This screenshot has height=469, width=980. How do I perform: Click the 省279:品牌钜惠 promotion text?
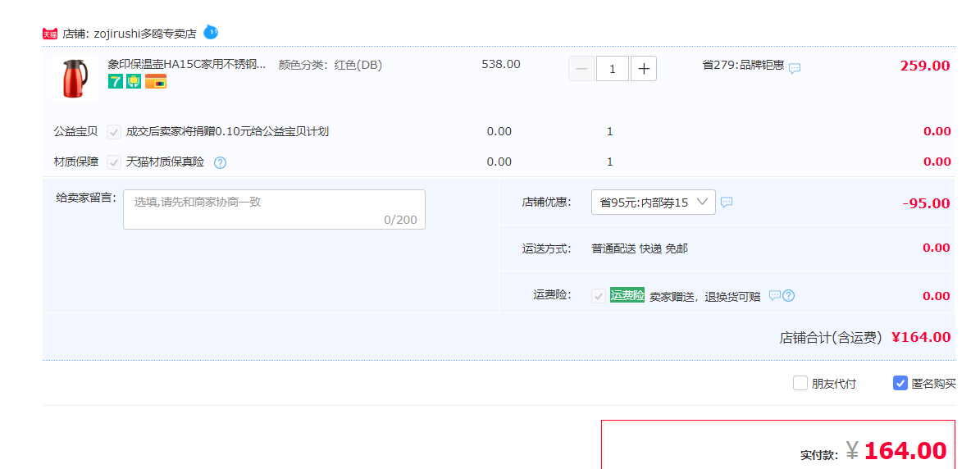(743, 65)
